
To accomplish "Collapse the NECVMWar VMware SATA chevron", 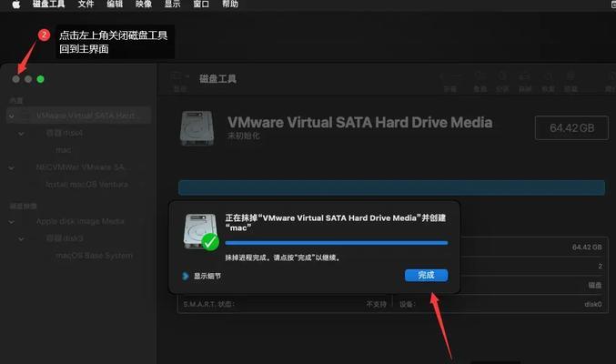I will [12, 167].
